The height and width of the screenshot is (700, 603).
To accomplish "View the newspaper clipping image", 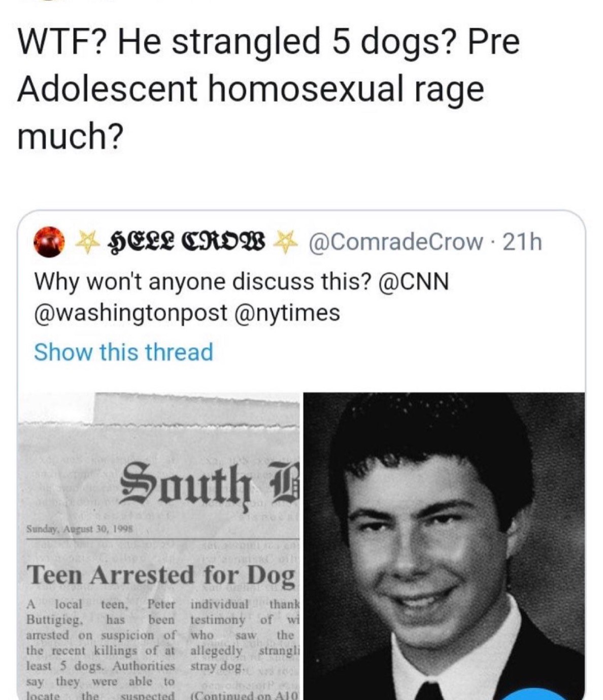I will (x=159, y=545).
